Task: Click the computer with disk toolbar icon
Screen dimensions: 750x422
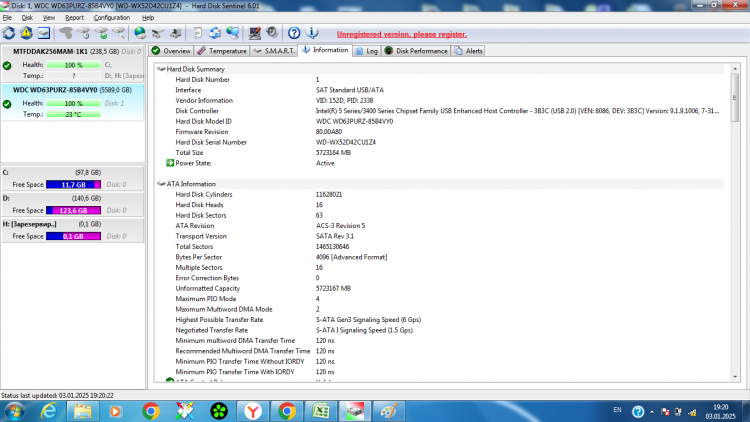Action: pos(176,33)
